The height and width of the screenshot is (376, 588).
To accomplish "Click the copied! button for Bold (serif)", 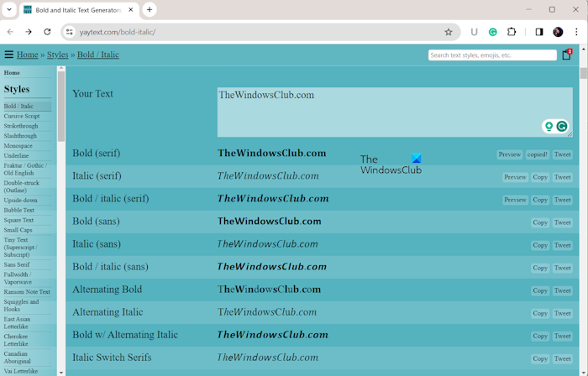I will point(537,154).
